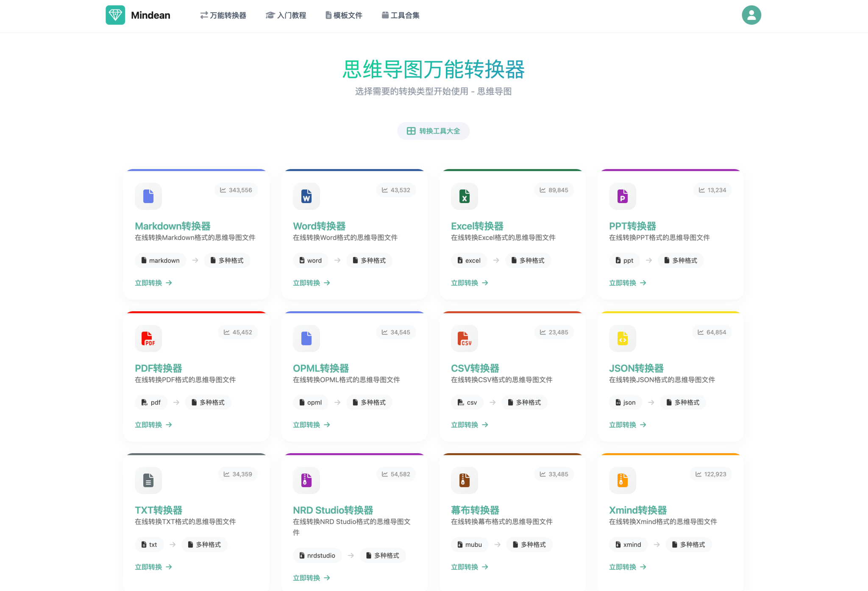Click the PPT file icon

(x=622, y=196)
